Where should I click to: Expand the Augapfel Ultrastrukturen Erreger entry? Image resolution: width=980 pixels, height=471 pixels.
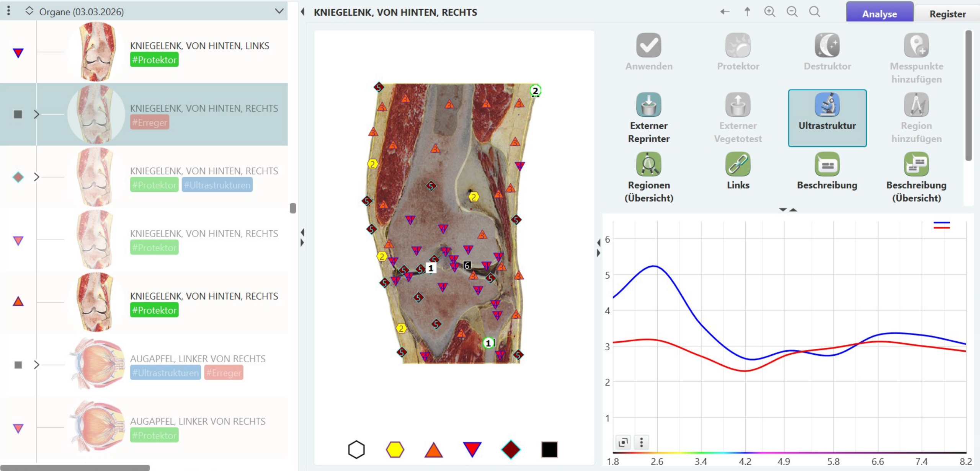click(36, 365)
